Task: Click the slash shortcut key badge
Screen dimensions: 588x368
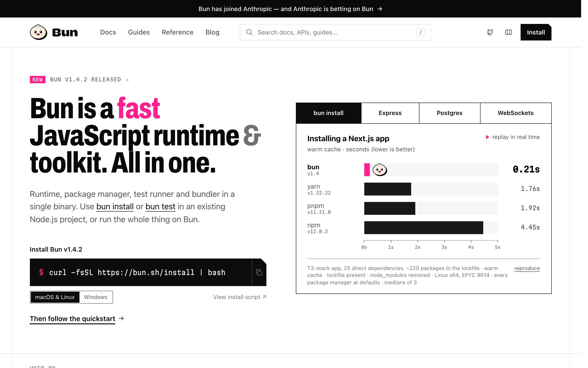Action: 421,32
